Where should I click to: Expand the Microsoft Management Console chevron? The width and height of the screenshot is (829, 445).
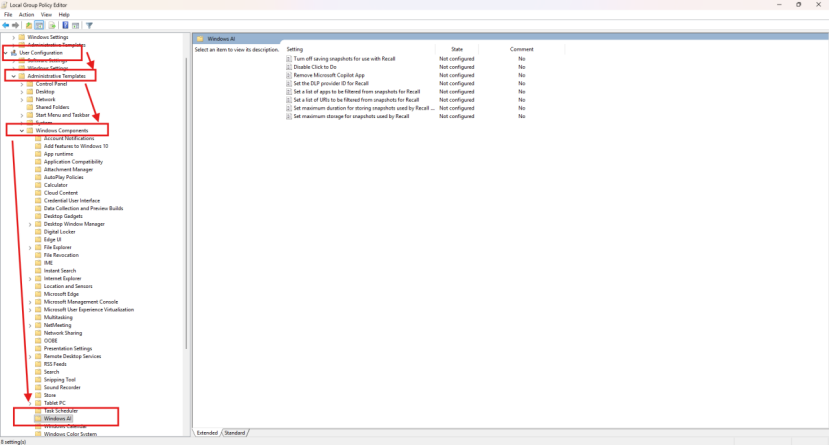(x=30, y=302)
